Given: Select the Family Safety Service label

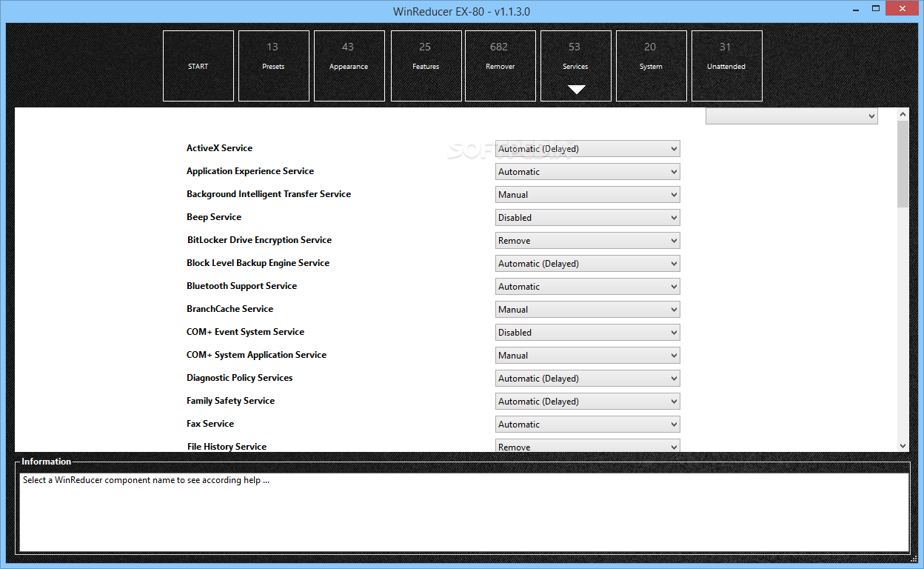Looking at the screenshot, I should click(x=230, y=401).
